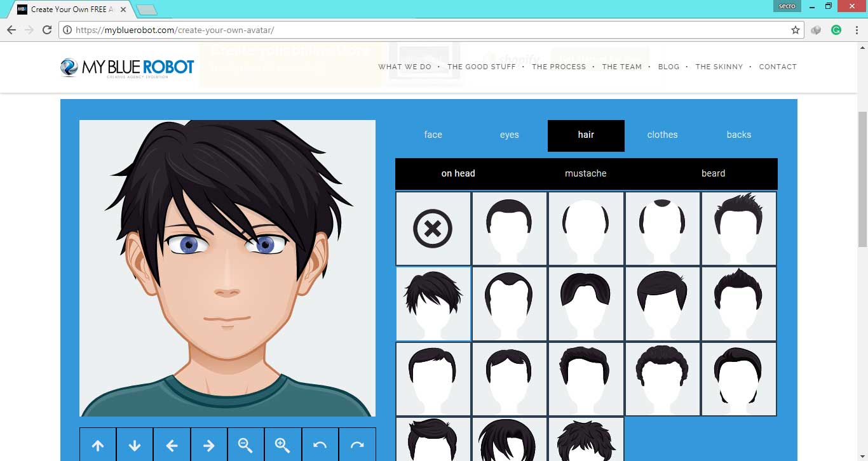Screen dimensions: 868x461
Task: Switch to the clothes tab
Action: (x=662, y=135)
